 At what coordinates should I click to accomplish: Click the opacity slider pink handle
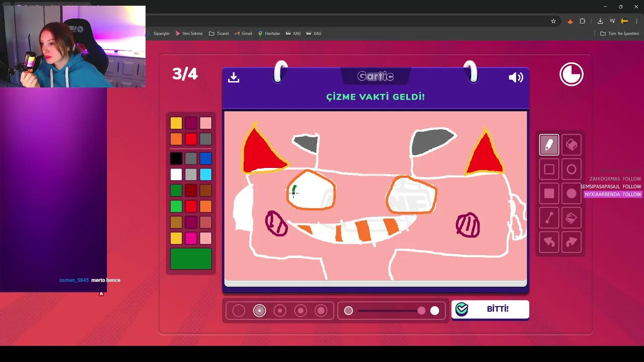click(422, 311)
